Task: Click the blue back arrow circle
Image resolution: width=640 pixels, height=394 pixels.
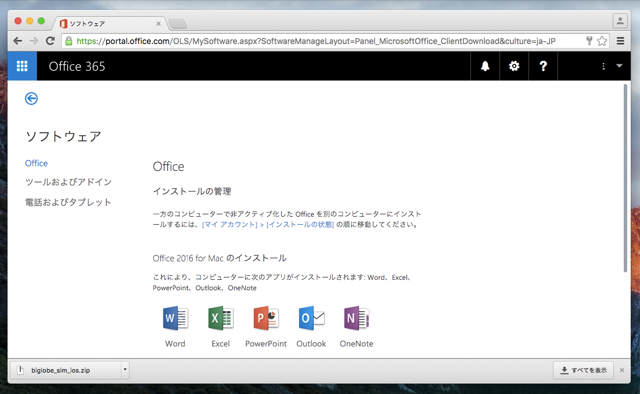Action: coord(31,98)
